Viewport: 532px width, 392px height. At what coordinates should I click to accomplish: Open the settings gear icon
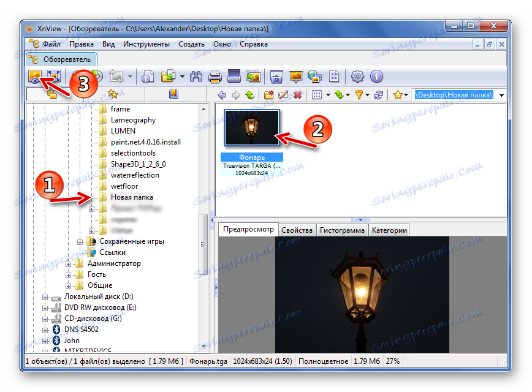(x=357, y=77)
